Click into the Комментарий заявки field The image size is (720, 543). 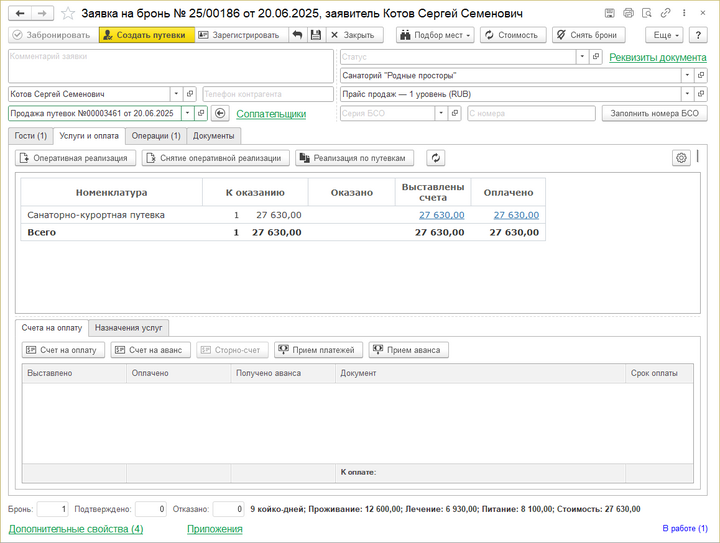[x=170, y=66]
